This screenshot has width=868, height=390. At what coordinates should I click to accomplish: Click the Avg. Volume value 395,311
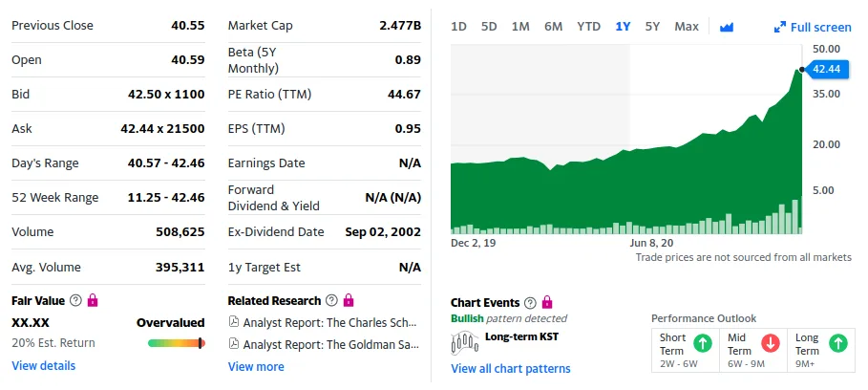click(180, 267)
